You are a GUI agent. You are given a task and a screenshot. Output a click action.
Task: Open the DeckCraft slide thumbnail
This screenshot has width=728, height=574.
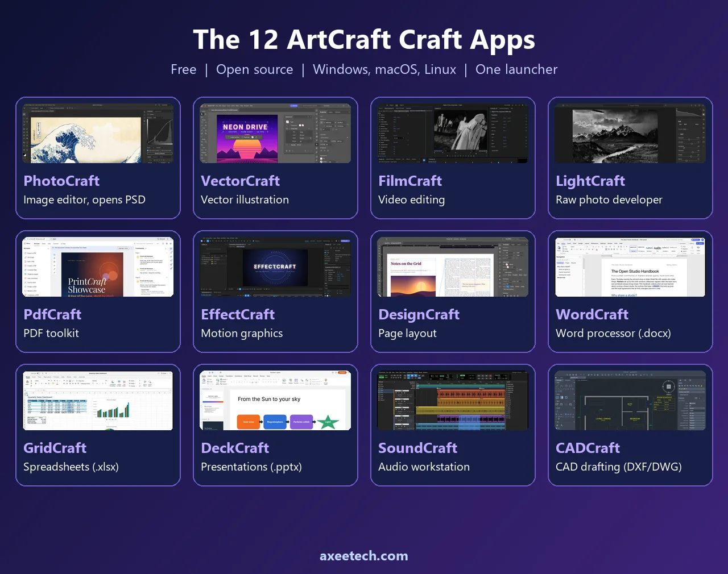(275, 400)
